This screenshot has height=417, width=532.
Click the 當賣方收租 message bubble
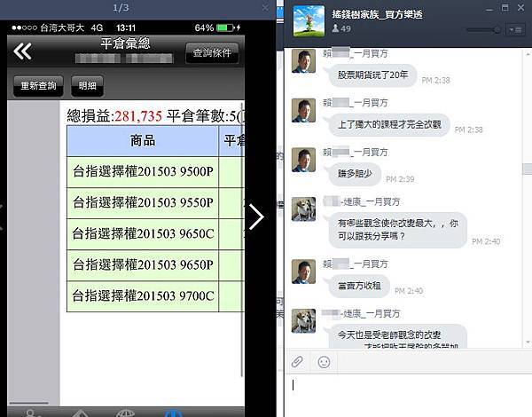359,286
